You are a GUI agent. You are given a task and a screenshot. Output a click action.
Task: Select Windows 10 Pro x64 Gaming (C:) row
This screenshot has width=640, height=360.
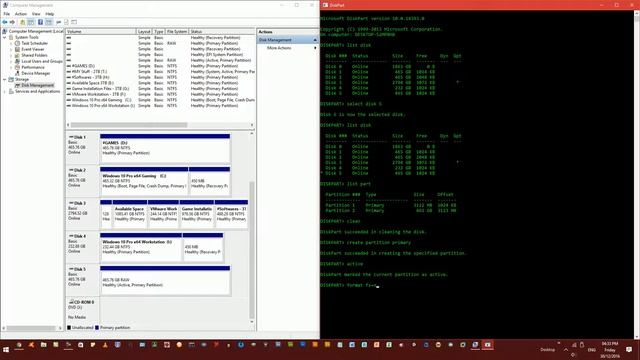point(160,100)
